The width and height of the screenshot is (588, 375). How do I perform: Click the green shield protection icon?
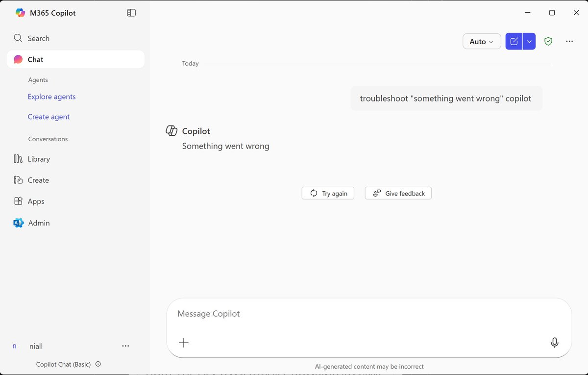point(548,42)
